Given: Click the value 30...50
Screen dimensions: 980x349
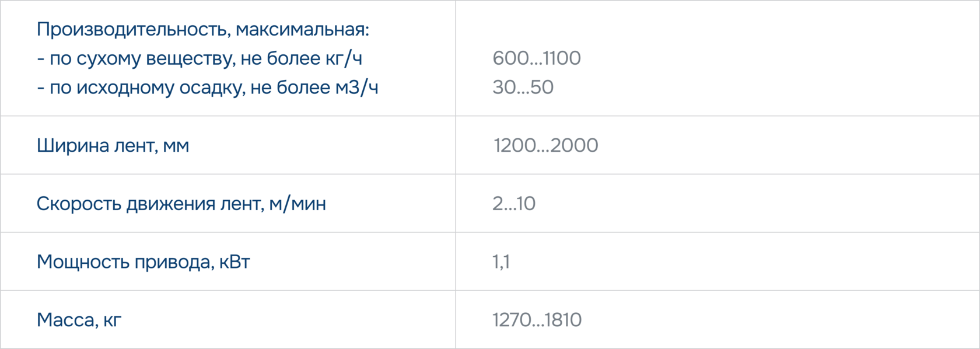Looking at the screenshot, I should [523, 88].
